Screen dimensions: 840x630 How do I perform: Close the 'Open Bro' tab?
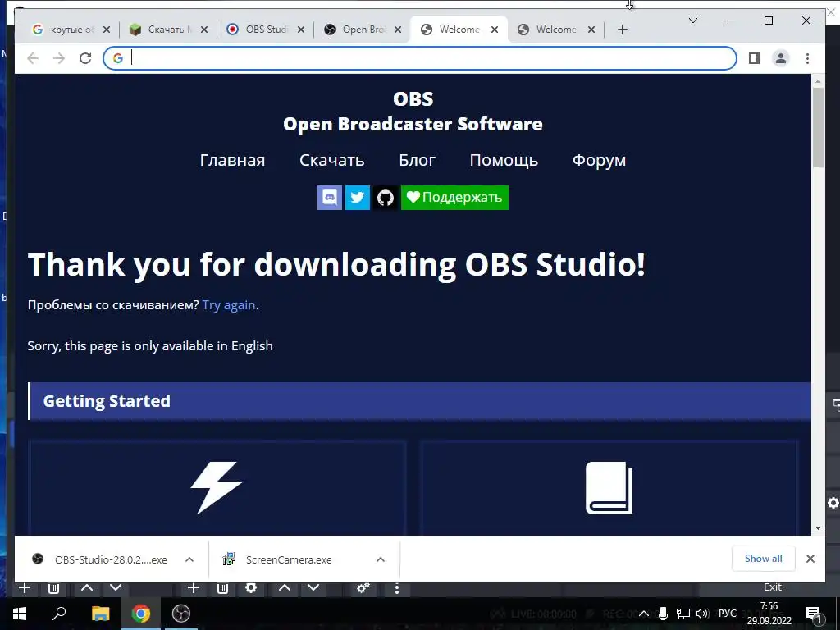click(398, 30)
